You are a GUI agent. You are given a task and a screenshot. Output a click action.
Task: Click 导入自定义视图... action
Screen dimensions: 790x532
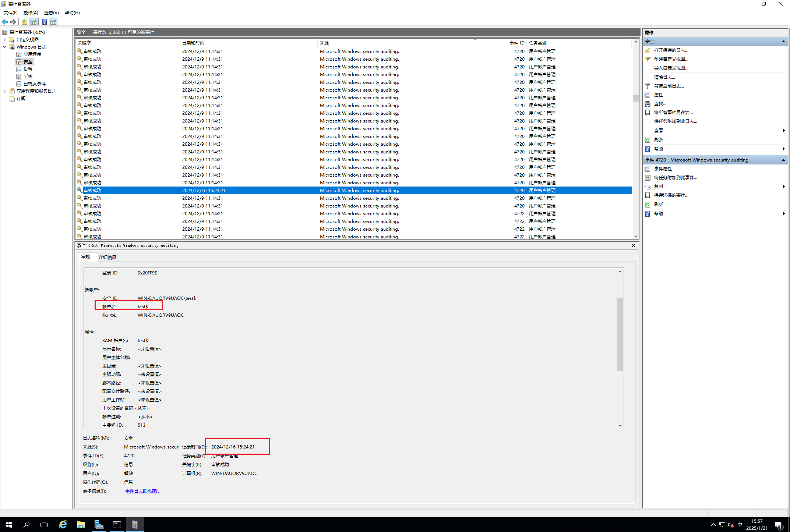[x=671, y=68]
